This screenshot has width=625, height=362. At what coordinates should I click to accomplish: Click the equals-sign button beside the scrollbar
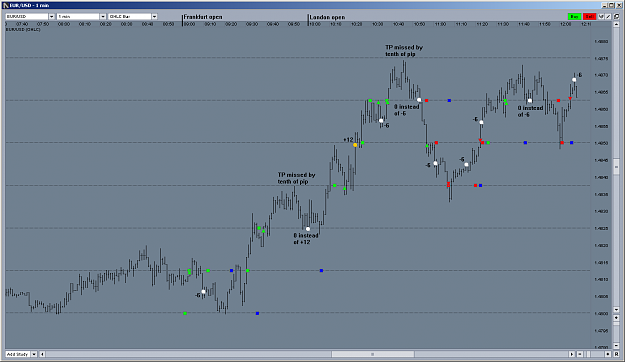click(580, 354)
